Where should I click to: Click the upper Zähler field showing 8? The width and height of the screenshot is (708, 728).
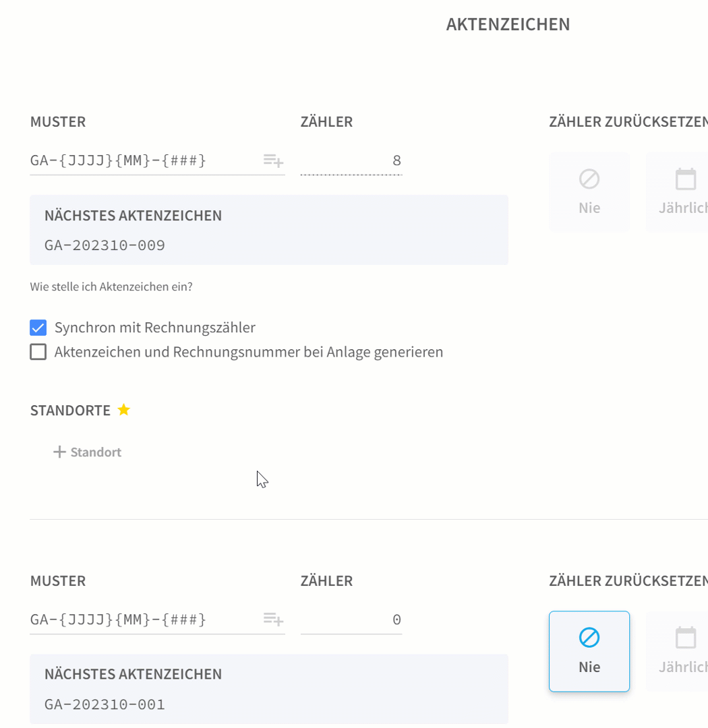click(x=351, y=160)
